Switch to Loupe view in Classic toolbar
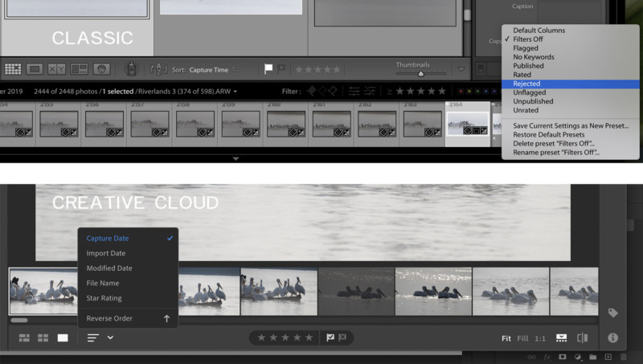Screen dimensions: 643x364 coord(35,69)
